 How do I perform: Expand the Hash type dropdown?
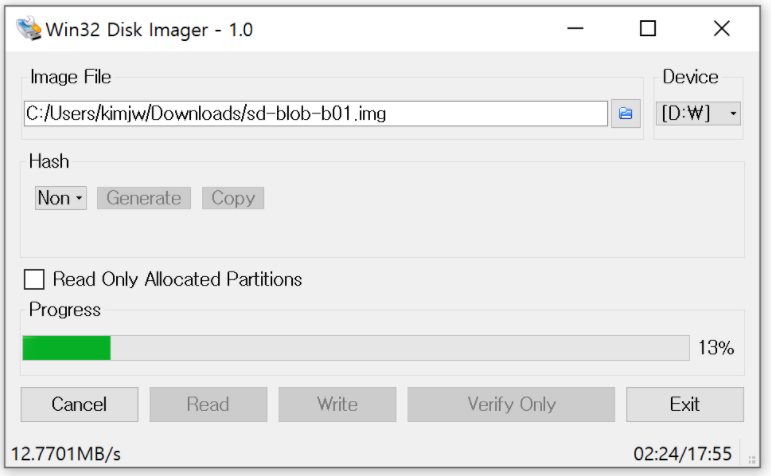(x=60, y=198)
